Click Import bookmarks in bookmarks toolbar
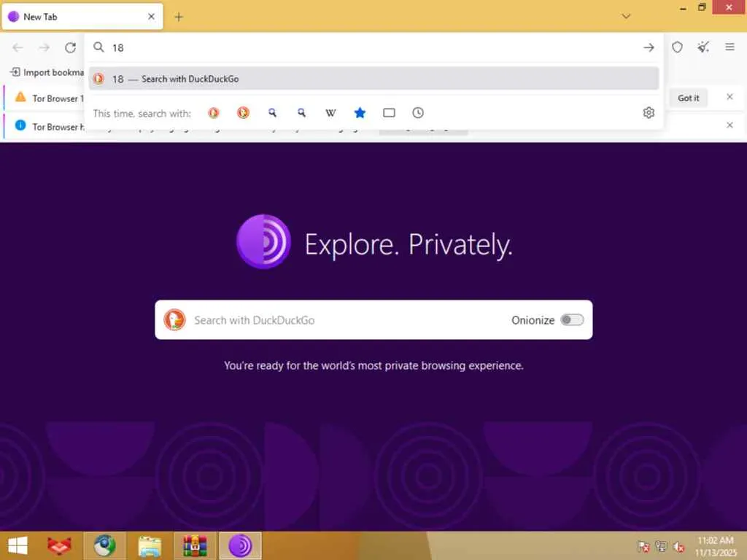Viewport: 747px width, 560px height. (x=47, y=72)
